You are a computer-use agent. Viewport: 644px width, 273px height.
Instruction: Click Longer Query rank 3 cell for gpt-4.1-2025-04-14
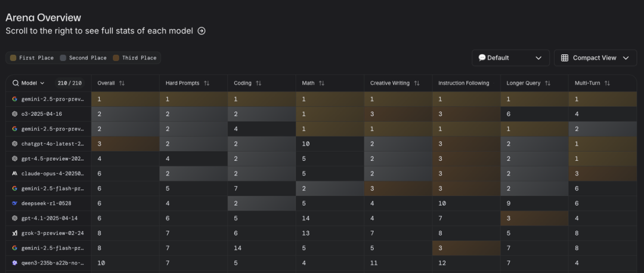point(534,218)
